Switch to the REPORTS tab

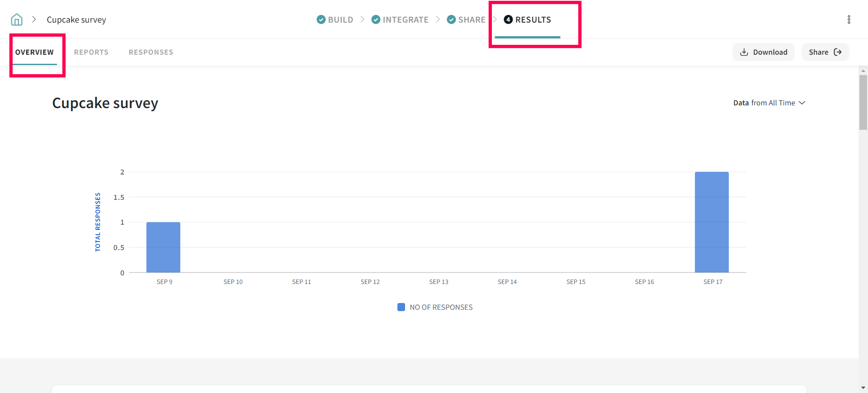point(91,52)
